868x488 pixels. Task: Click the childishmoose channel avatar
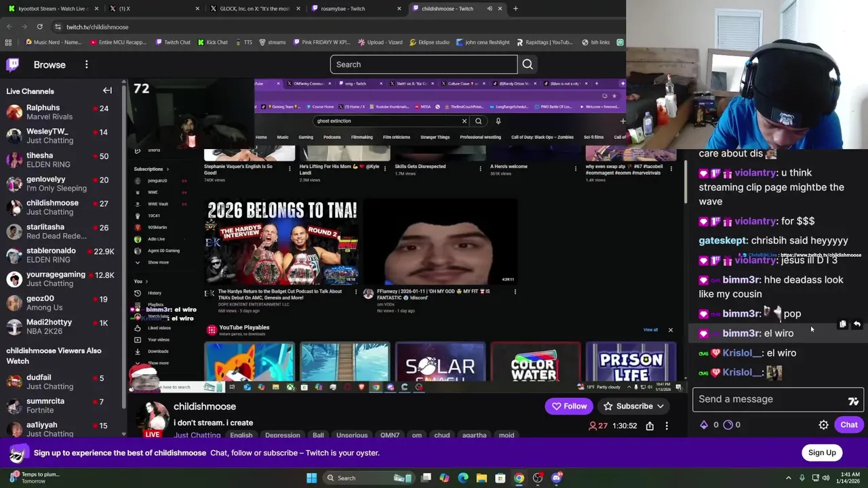tap(153, 415)
